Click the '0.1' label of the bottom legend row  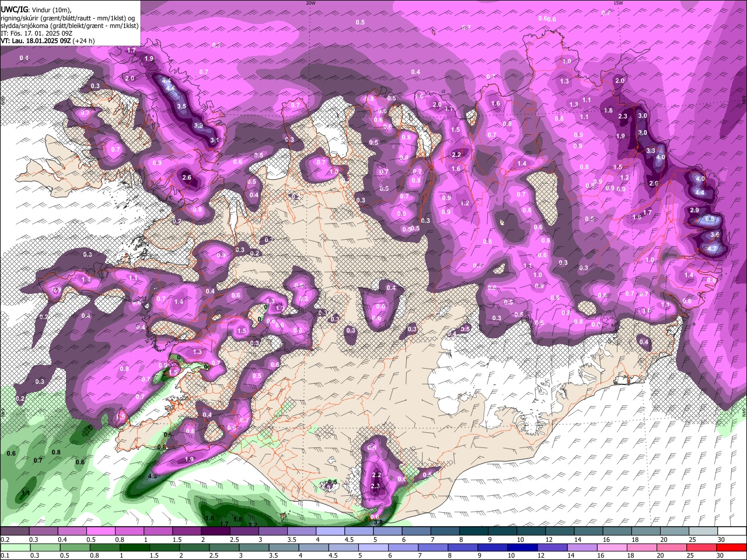[x=5, y=556]
